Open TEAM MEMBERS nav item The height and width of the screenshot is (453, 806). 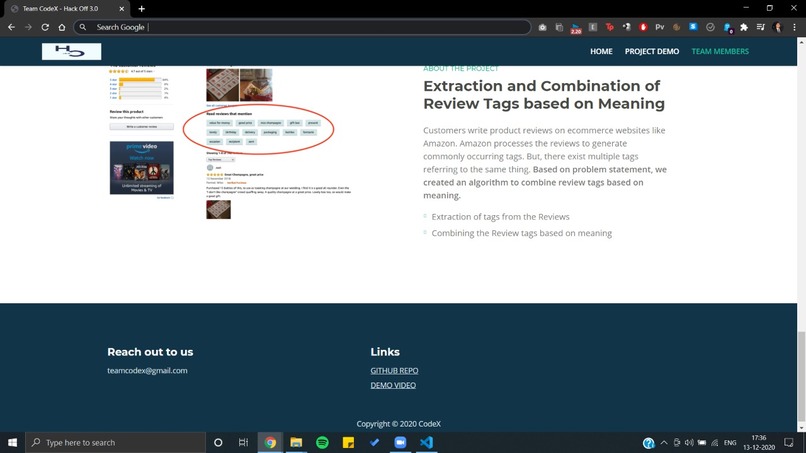(720, 51)
